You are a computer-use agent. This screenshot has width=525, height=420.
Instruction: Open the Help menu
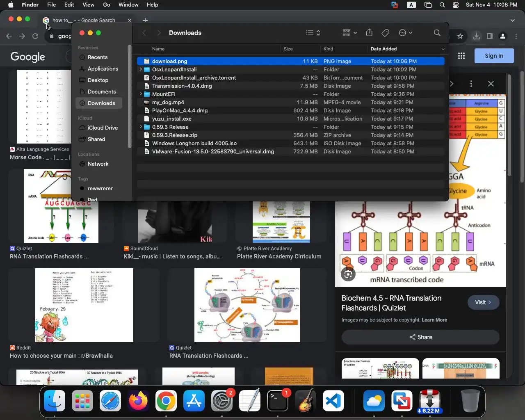click(x=153, y=5)
